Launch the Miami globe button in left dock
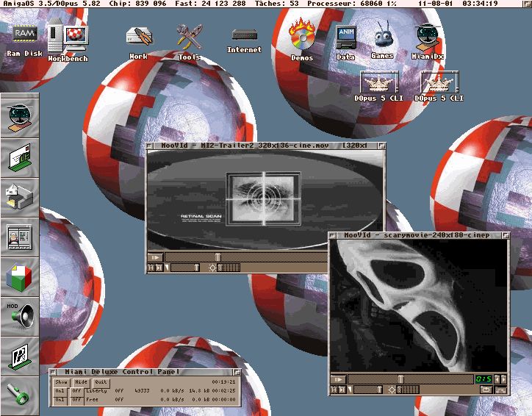This screenshot has width=532, height=416. 20,118
